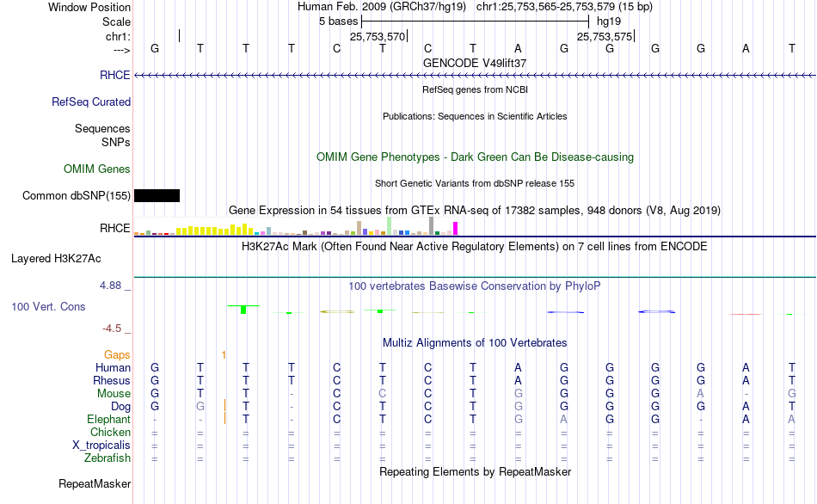Image resolution: width=817 pixels, height=504 pixels.
Task: Click the base 'A' after 'C T' in sequence ruler
Action: coord(518,48)
